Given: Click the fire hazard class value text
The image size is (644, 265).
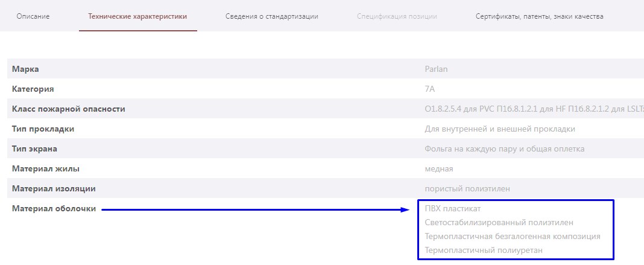Looking at the screenshot, I should (534, 109).
